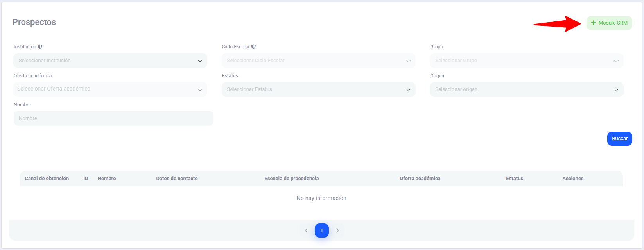Focus the Nombre text input

click(113, 118)
